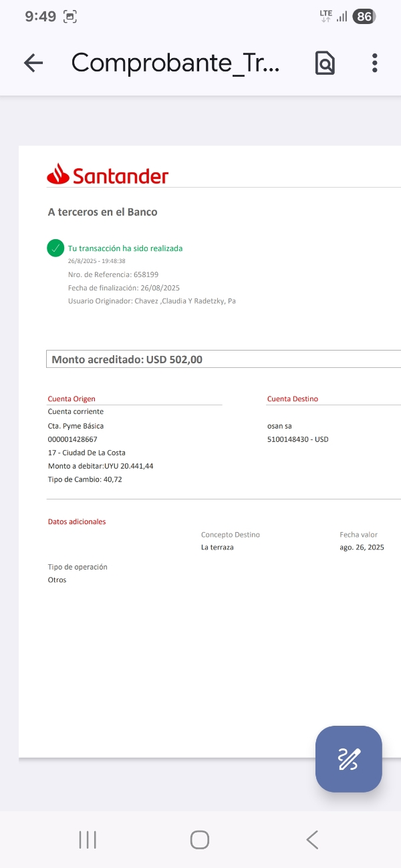Viewport: 401px width, 868px height.
Task: Tap the floating edit/annotate pen button
Action: click(x=349, y=759)
